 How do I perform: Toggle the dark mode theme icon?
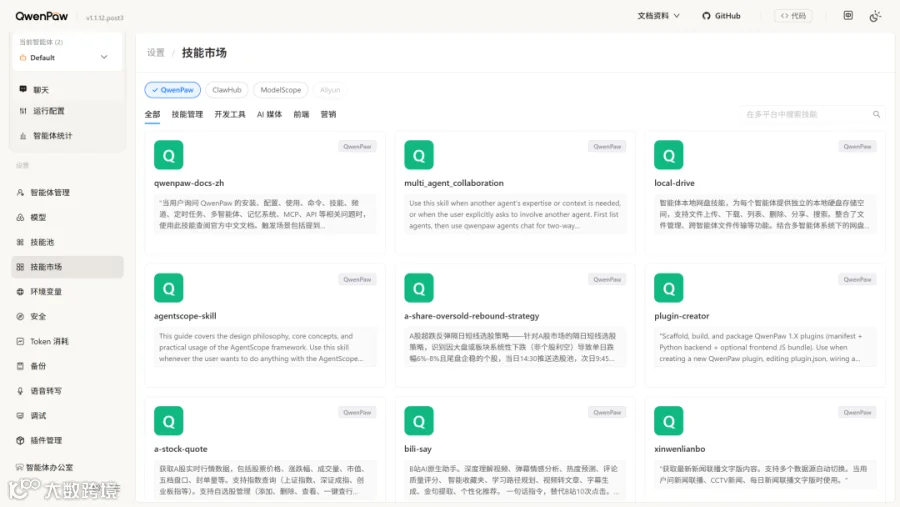pos(875,16)
